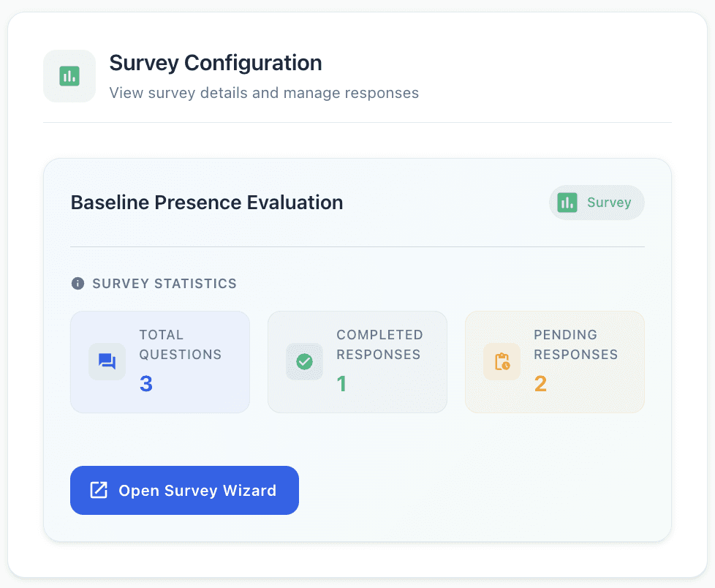Click the Baseline Presence Evaluation title
Image resolution: width=715 pixels, height=588 pixels.
[x=207, y=203]
